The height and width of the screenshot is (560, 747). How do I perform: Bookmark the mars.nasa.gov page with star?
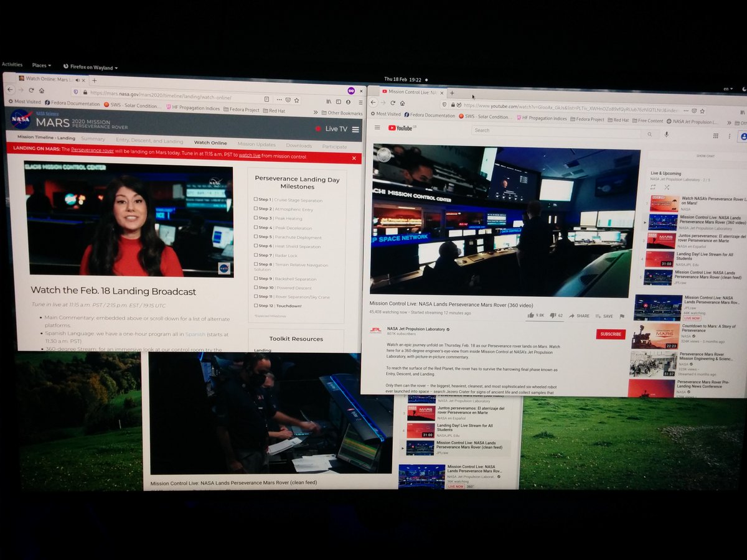(x=297, y=100)
